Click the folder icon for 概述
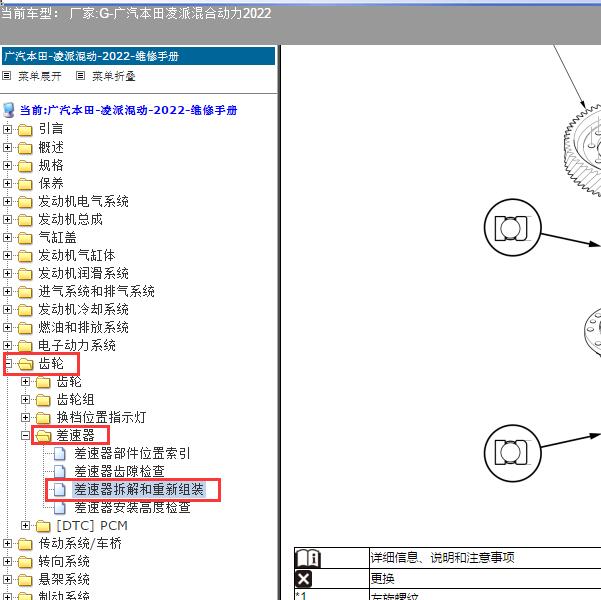601x600 pixels. pyautogui.click(x=25, y=148)
